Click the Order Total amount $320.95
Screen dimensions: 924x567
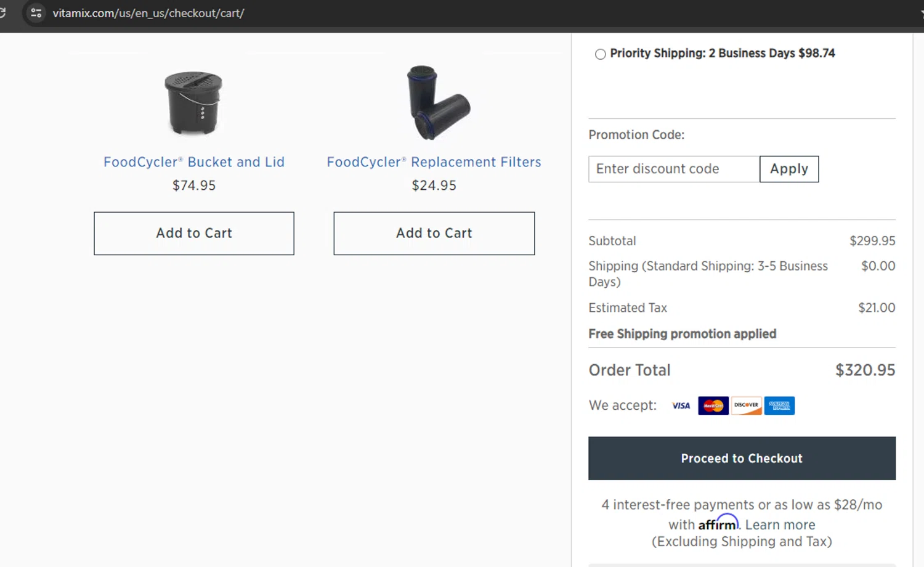click(865, 370)
